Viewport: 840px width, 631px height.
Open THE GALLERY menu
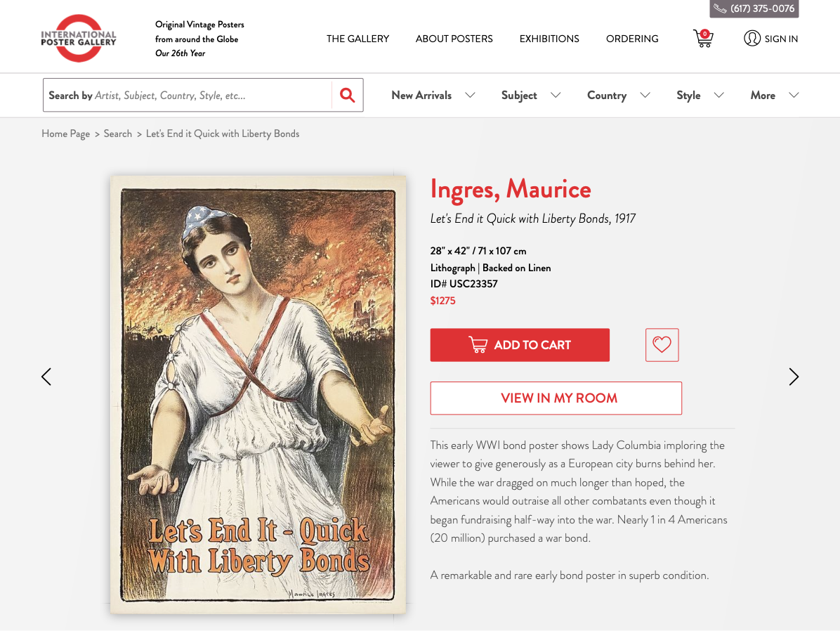point(358,39)
